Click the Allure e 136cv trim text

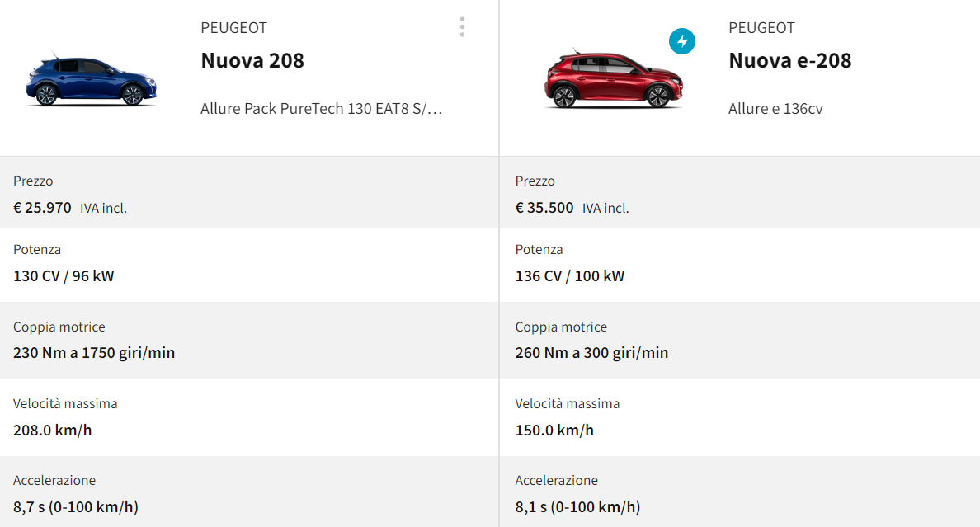pyautogui.click(x=775, y=109)
